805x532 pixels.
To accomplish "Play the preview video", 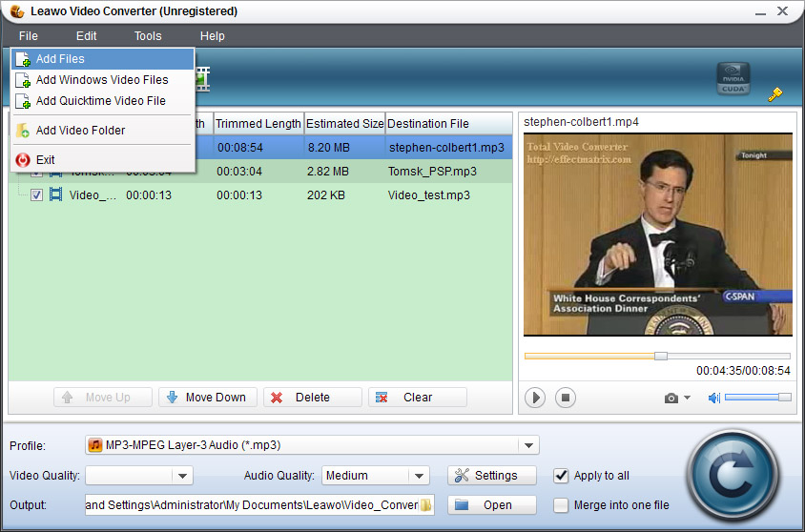I will coord(535,398).
